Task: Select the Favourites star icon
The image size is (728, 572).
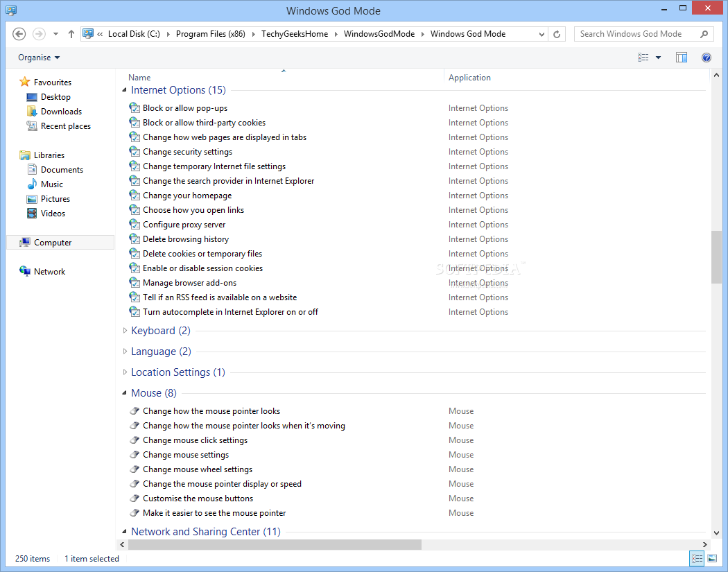Action: point(24,83)
